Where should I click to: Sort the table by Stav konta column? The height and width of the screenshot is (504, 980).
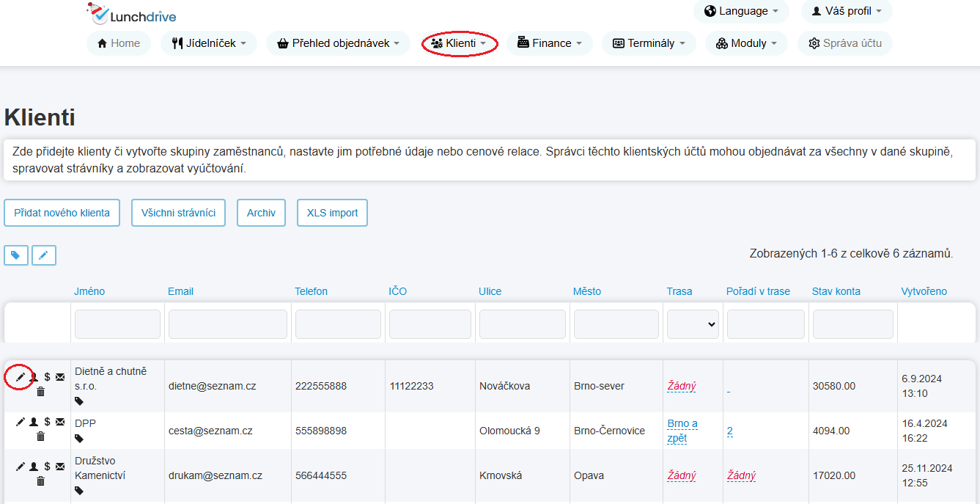[x=836, y=291]
